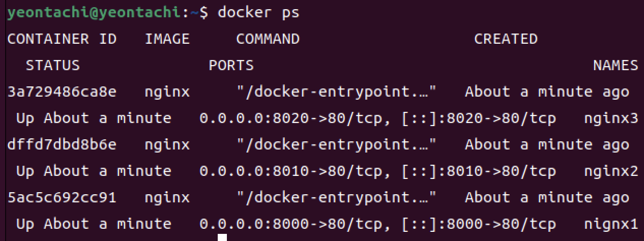Click the CONTAINER ID column header
This screenshot has height=241, width=644.
[x=62, y=39]
